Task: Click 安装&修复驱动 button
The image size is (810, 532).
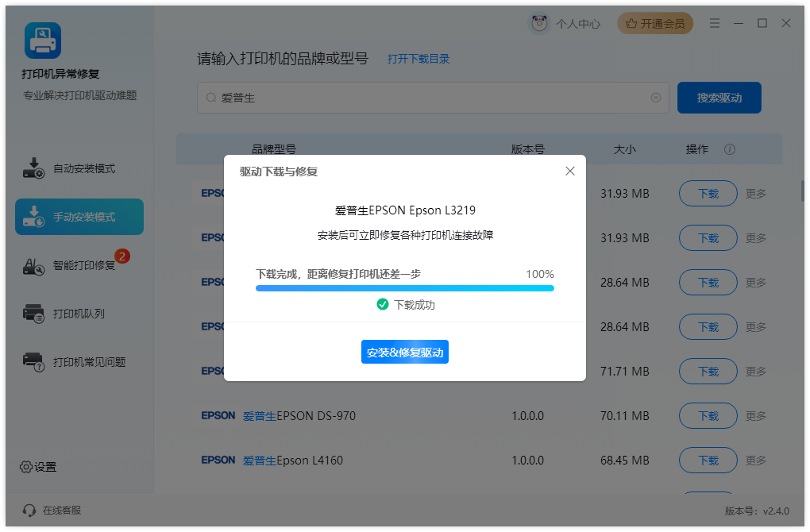Action: coord(404,353)
